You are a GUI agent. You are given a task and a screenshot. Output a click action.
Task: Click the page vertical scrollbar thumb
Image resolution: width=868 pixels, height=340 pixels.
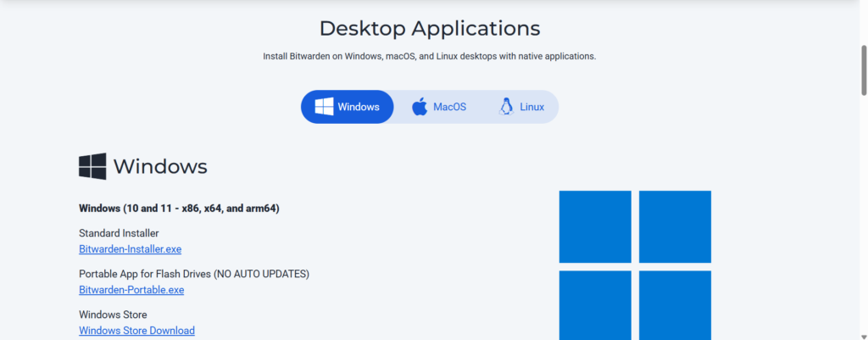click(864, 70)
